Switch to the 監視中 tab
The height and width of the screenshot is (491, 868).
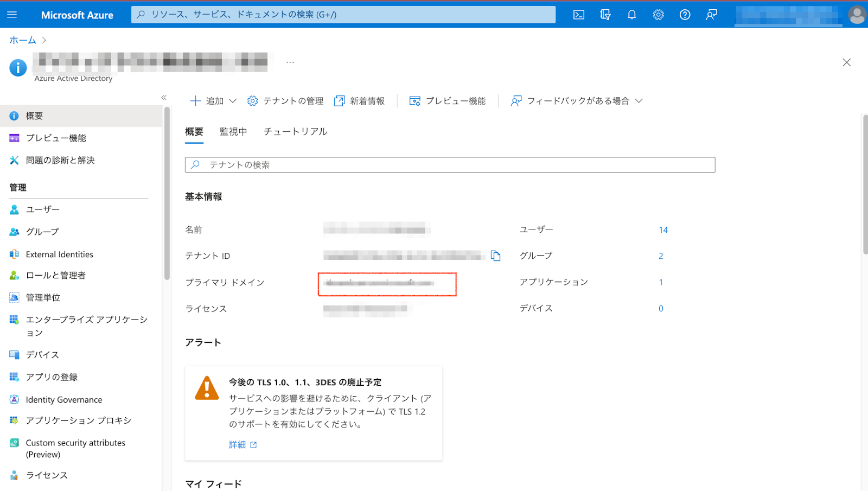click(233, 132)
